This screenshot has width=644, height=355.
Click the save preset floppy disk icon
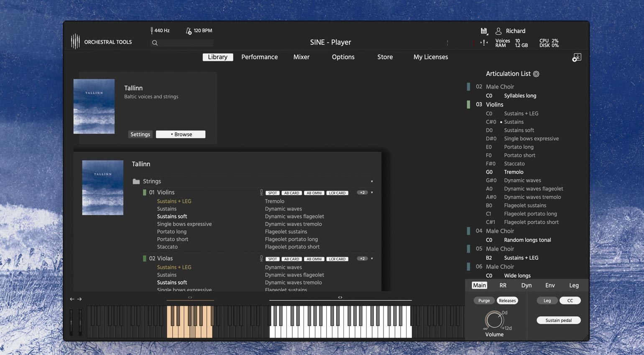point(484,31)
